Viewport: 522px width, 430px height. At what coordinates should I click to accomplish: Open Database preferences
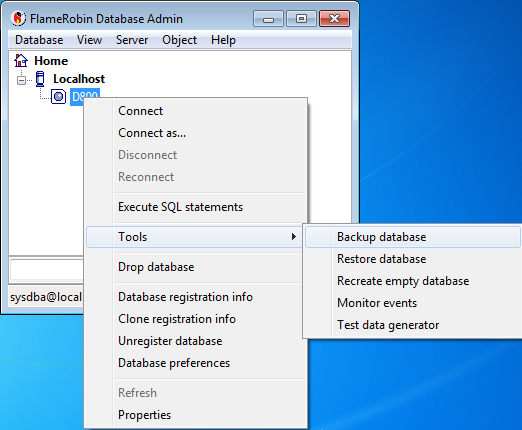(x=196, y=363)
